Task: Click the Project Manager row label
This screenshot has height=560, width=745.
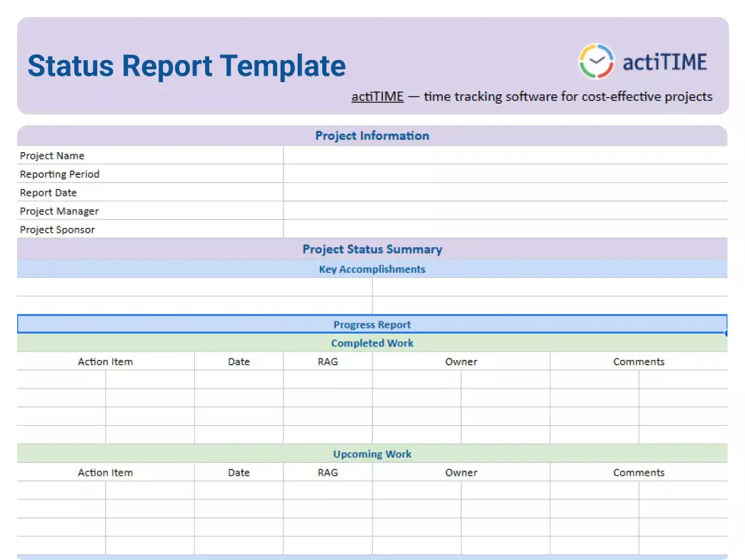Action: [x=59, y=211]
